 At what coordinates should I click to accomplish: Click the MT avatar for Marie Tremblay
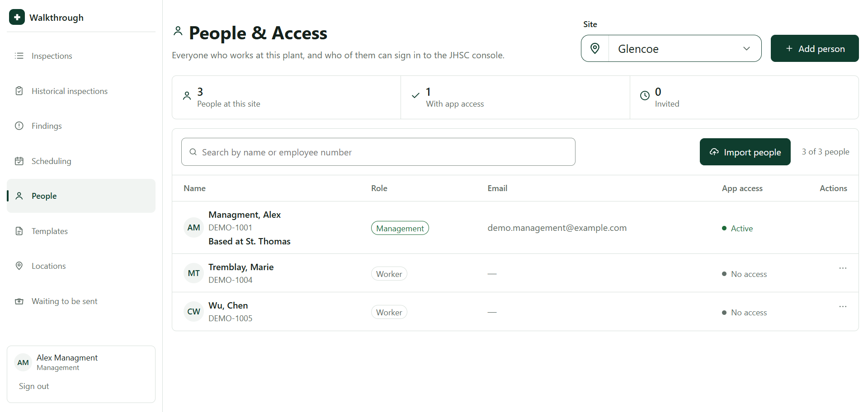(x=193, y=273)
